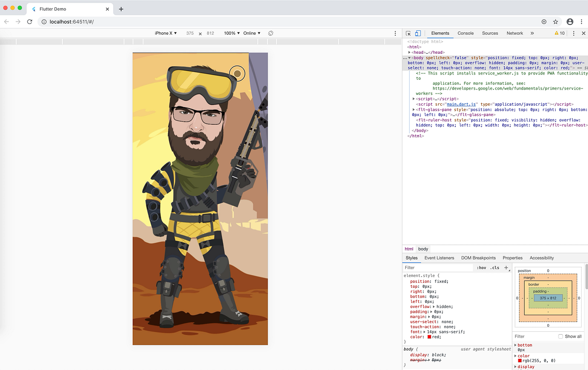
Task: Expand the font property triangle
Action: [x=424, y=332]
